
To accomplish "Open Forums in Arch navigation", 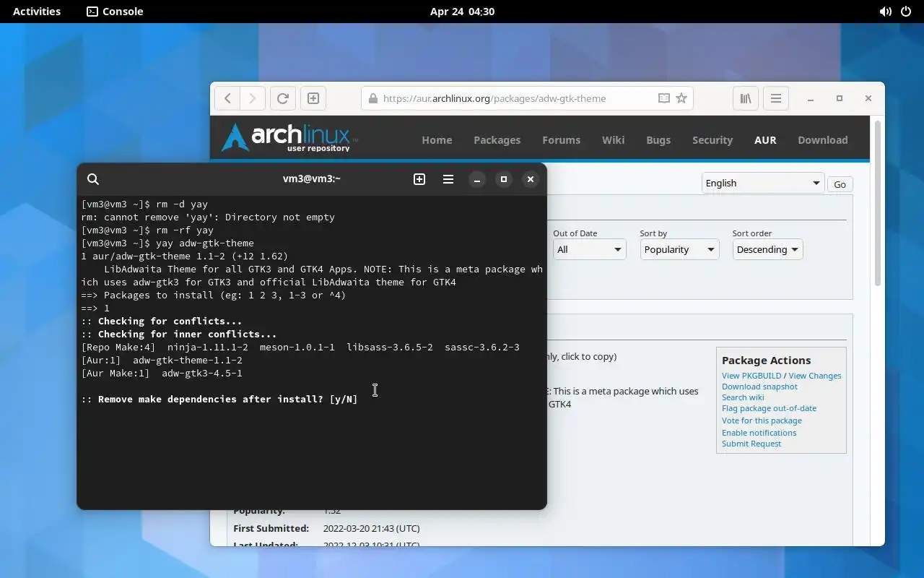I will 562,140.
